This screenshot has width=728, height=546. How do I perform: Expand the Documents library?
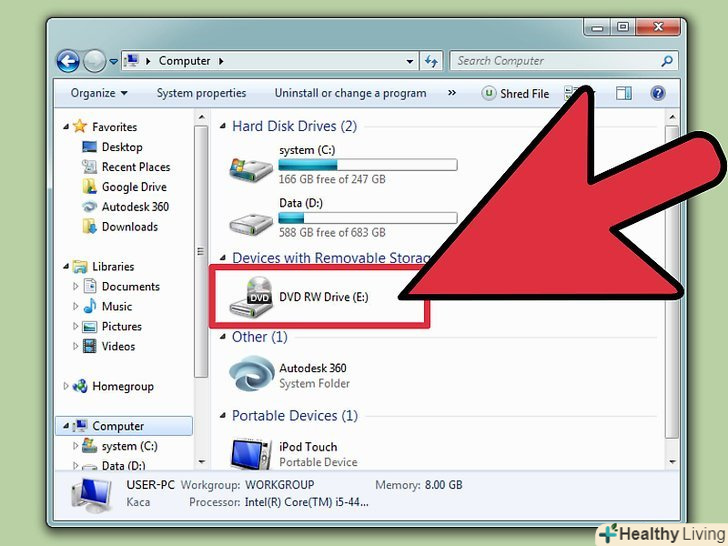[76, 286]
